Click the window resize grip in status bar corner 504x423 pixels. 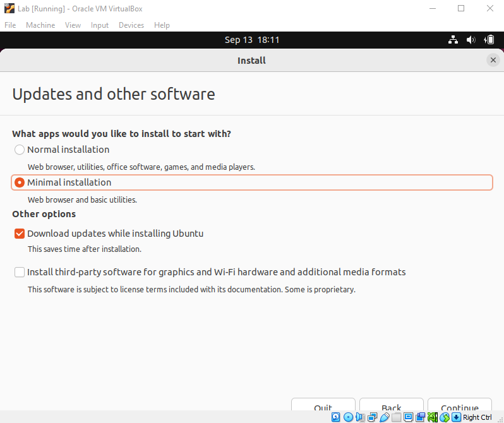coord(500,419)
